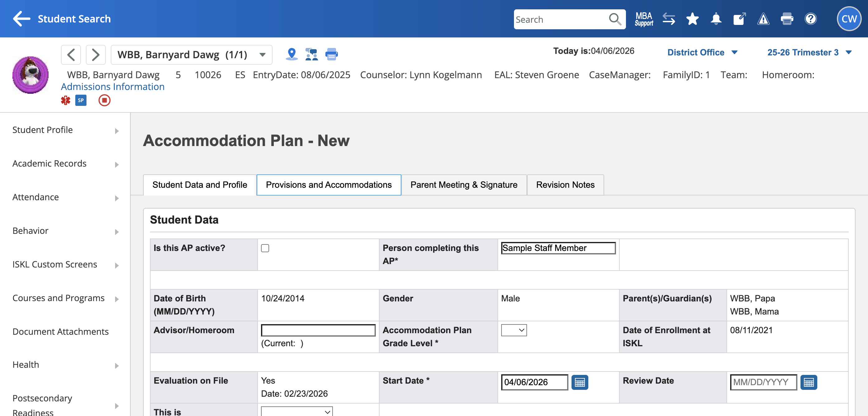Go to next student arrow button

(x=96, y=54)
